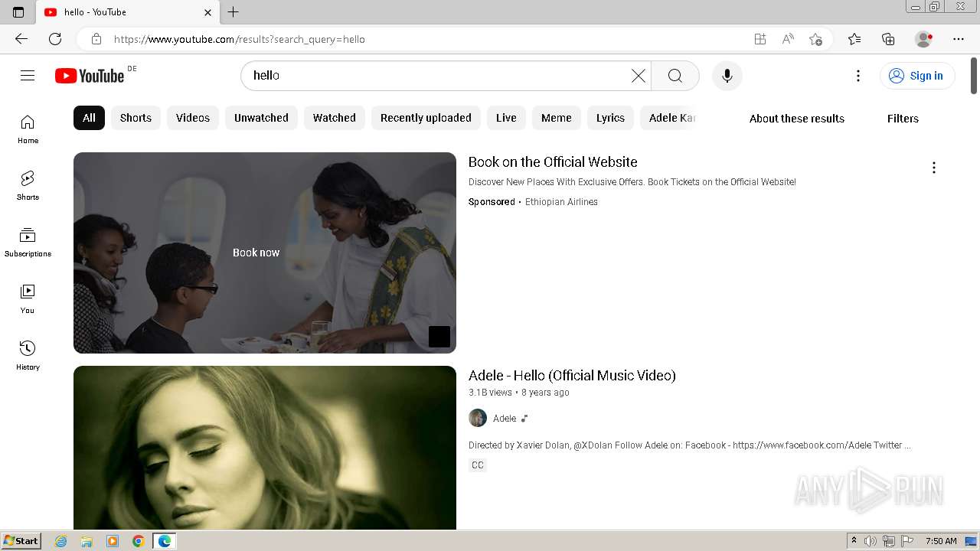
Task: Open Edge Collections
Action: (x=888, y=39)
